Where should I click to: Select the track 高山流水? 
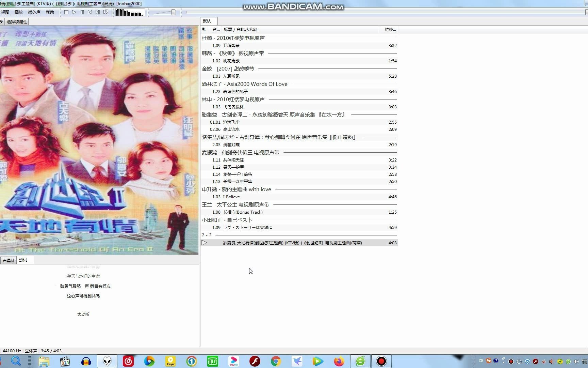[x=299, y=129]
